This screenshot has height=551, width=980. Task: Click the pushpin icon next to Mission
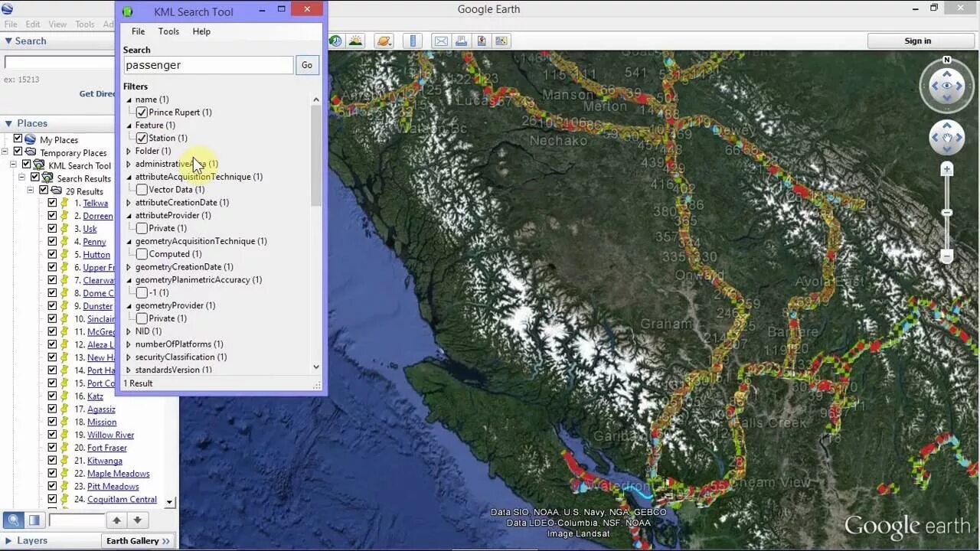[65, 422]
